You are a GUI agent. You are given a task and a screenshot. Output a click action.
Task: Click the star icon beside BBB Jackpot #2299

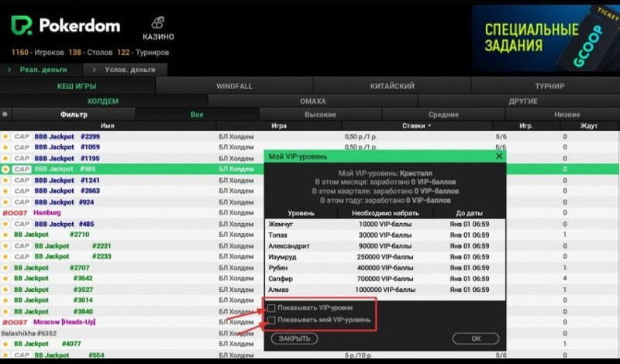(x=6, y=136)
